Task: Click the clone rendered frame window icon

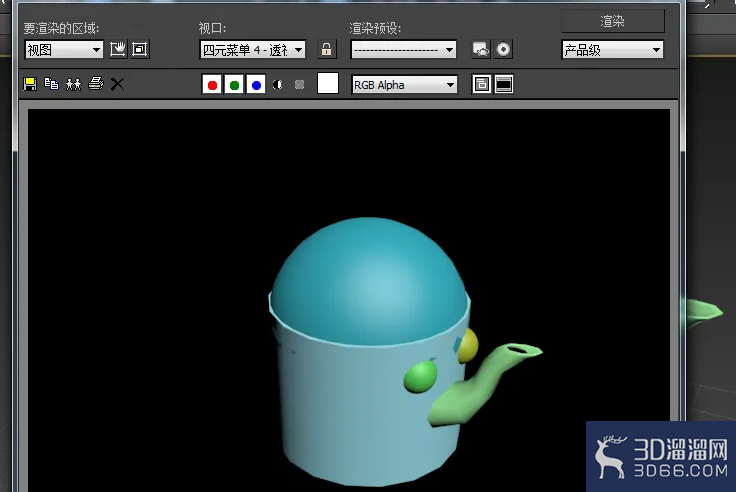Action: 73,85
